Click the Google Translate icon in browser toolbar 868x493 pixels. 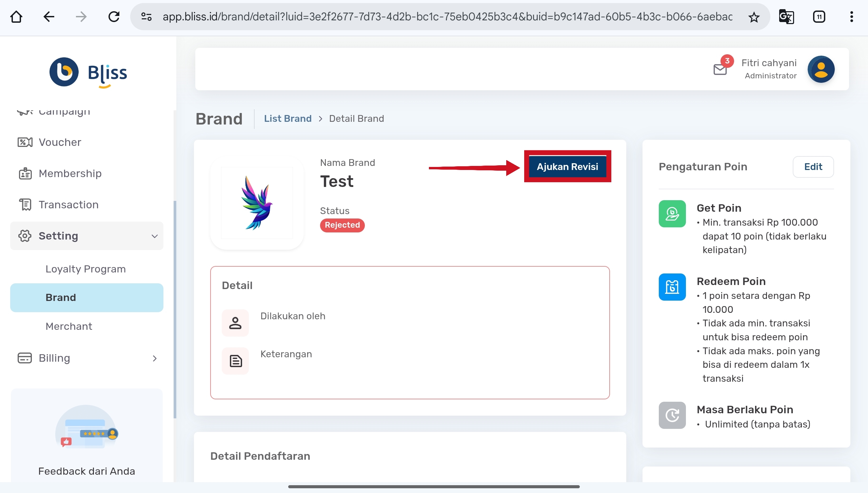pos(786,17)
